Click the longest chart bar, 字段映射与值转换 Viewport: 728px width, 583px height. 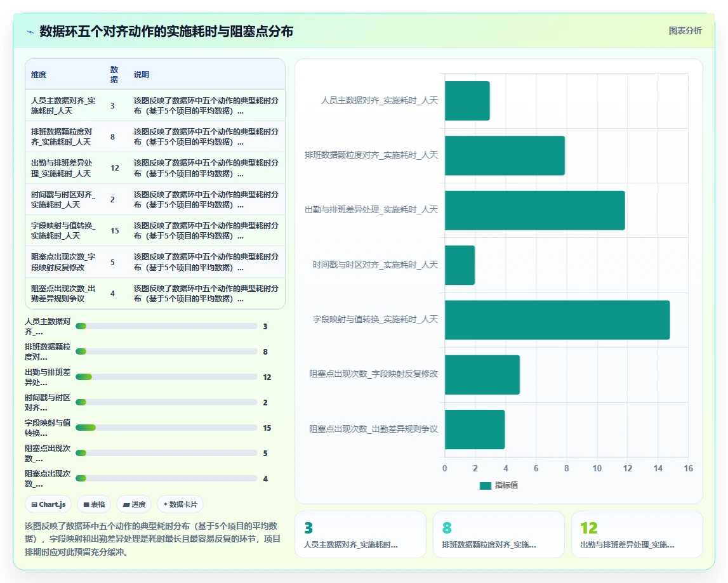coord(557,320)
